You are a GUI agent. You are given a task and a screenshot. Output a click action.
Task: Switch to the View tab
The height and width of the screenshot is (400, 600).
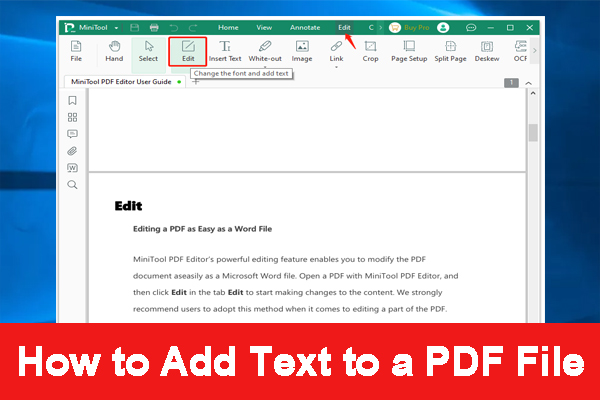click(x=264, y=28)
